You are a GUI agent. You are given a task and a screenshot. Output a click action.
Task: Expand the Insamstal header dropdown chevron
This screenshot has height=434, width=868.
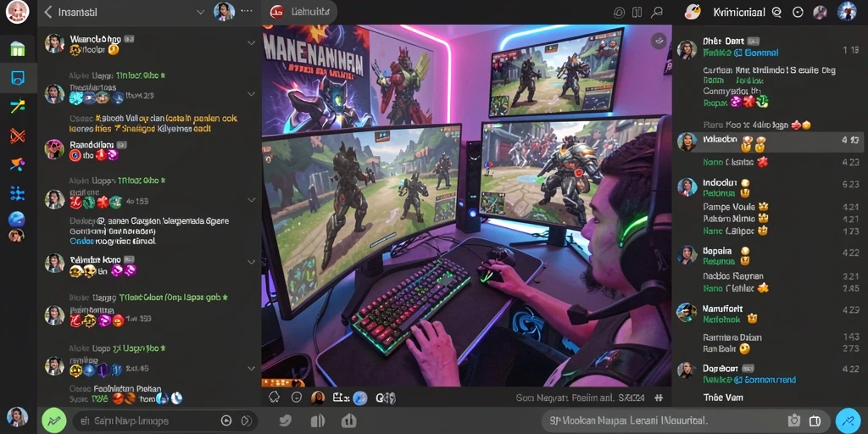tap(200, 12)
